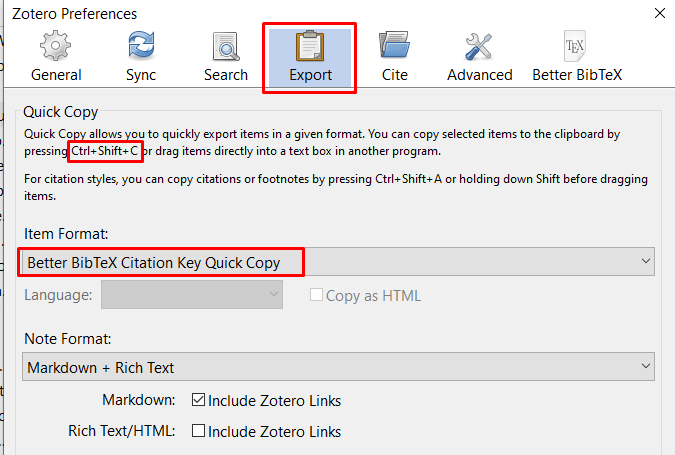Close the Zotero Preferences window
The height and width of the screenshot is (455, 675).
[x=660, y=13]
